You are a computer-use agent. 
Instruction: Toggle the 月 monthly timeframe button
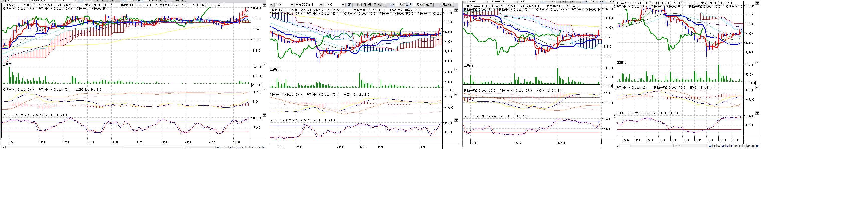point(375,5)
